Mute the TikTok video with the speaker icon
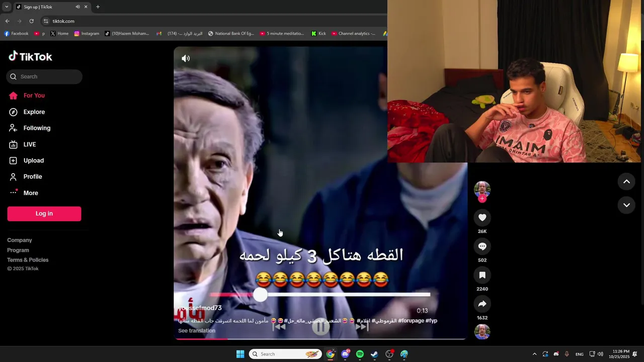Screen dimensions: 644x362 (x=186, y=58)
